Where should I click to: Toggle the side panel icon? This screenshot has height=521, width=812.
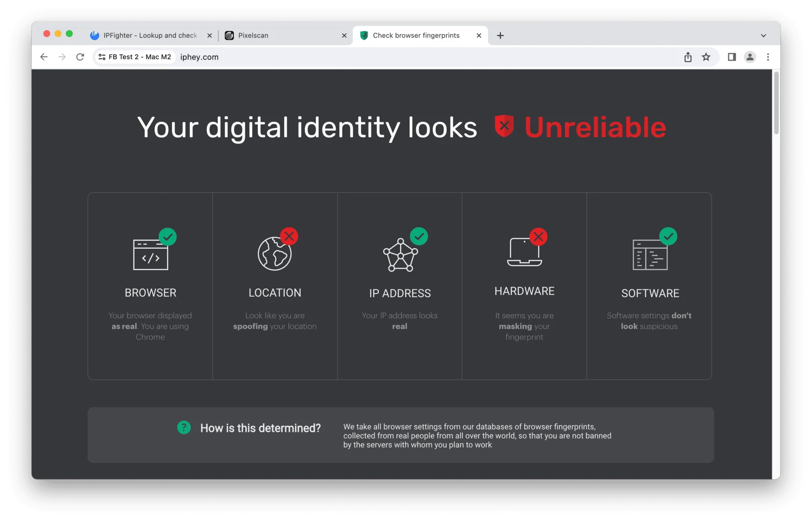click(x=732, y=57)
